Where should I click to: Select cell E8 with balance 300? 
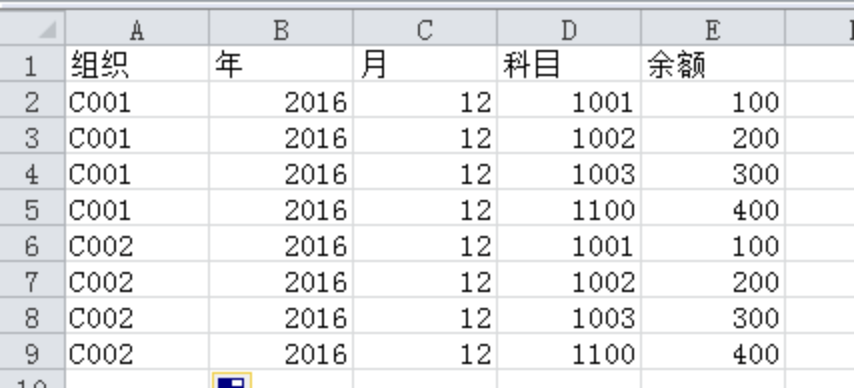click(713, 316)
